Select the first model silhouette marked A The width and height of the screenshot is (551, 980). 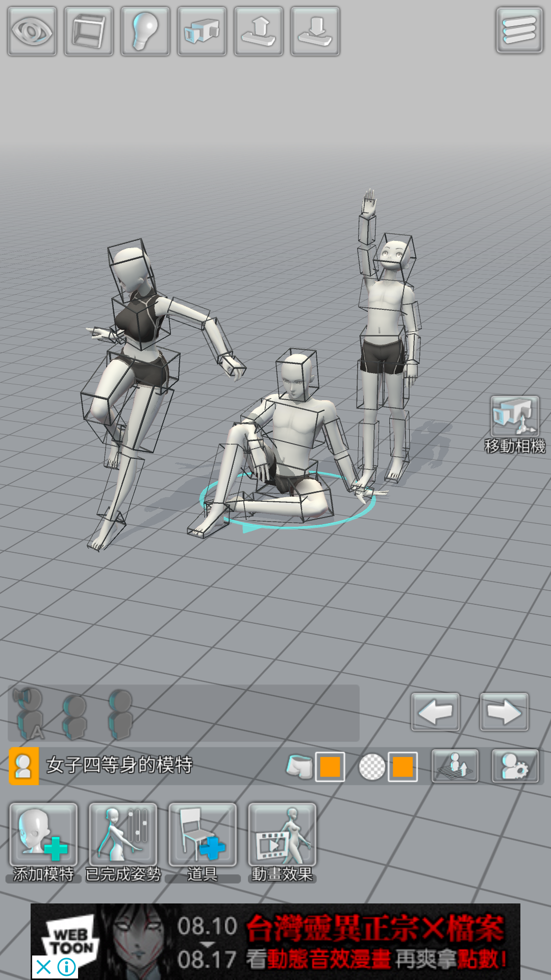pos(29,714)
